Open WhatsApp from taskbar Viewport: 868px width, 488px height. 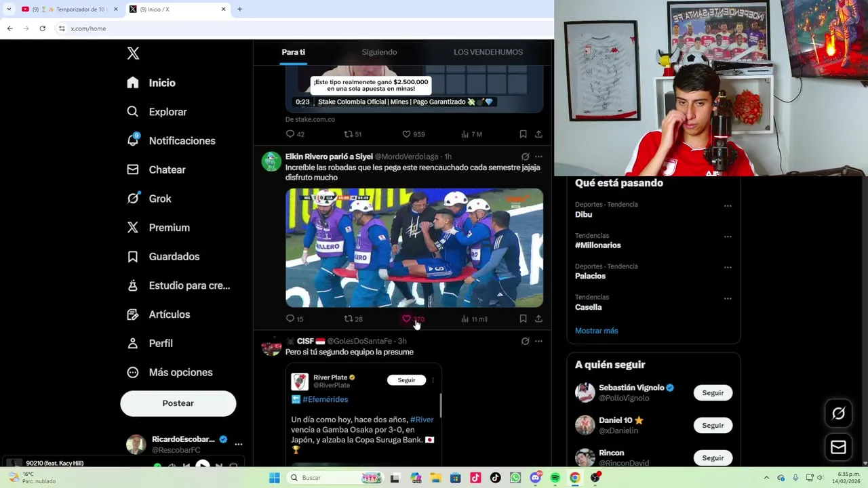pos(515,478)
